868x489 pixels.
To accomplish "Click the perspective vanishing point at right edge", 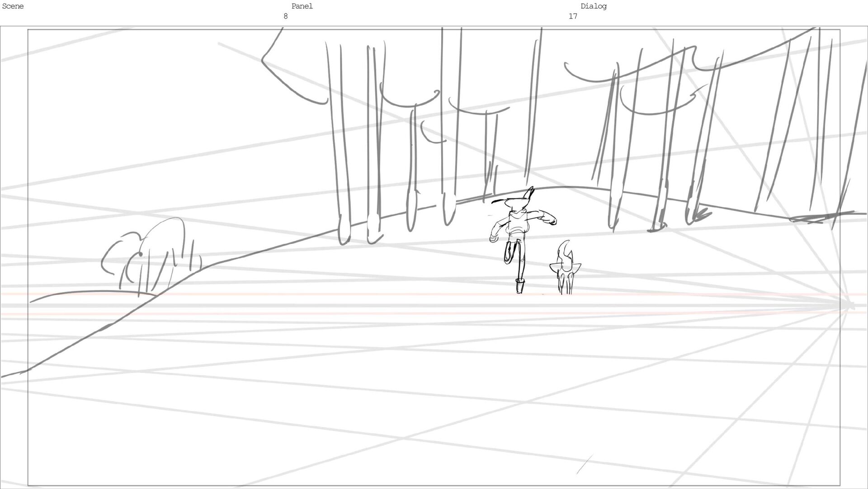I will point(850,306).
